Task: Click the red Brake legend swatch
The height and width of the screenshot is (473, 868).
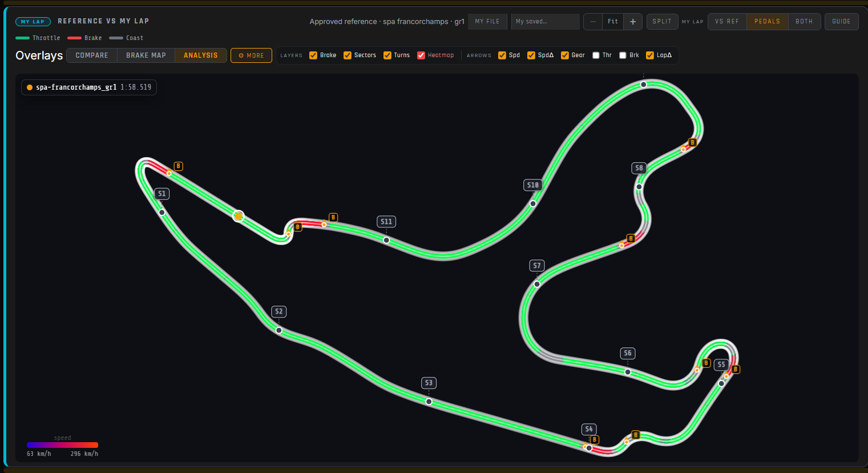Action: tap(74, 38)
